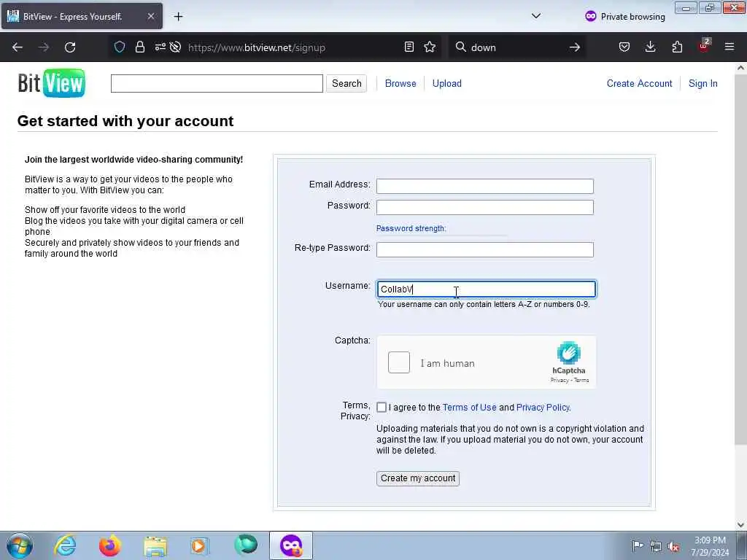
Task: Open Windows Media Player from taskbar
Action: (x=199, y=545)
